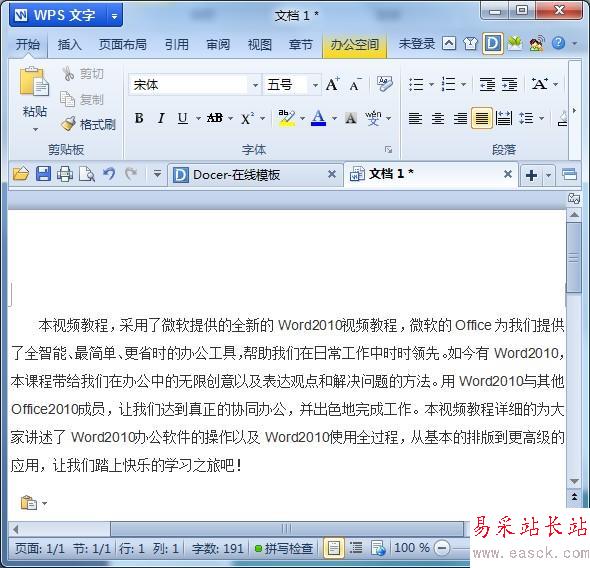This screenshot has width=590, height=568.
Task: Toggle Italic formatting
Action: pyautogui.click(x=161, y=118)
